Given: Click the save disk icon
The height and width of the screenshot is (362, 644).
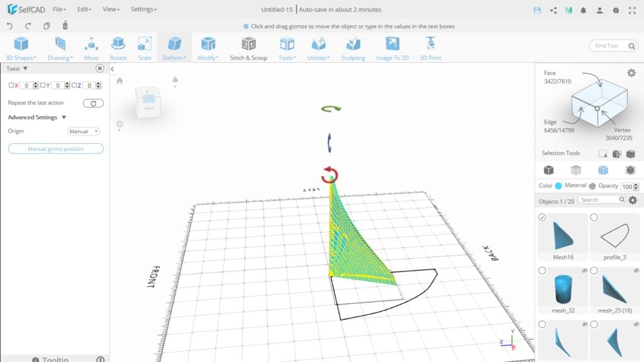Looking at the screenshot, I should coord(536,10).
